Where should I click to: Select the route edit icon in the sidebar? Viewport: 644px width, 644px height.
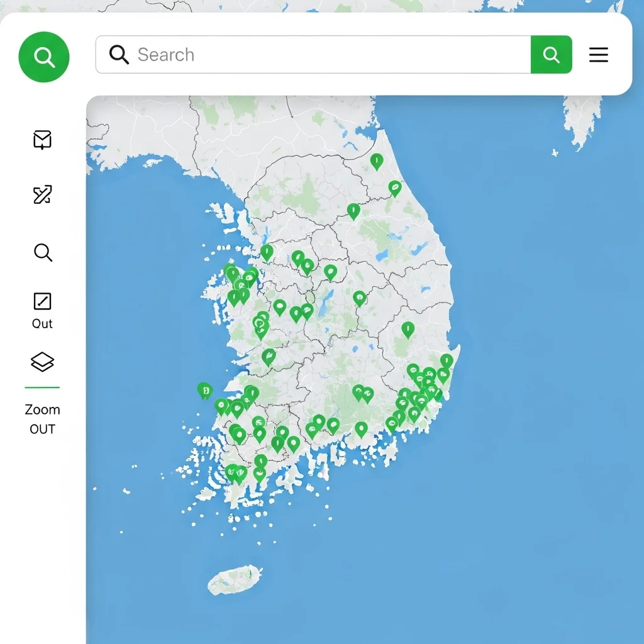tap(42, 195)
